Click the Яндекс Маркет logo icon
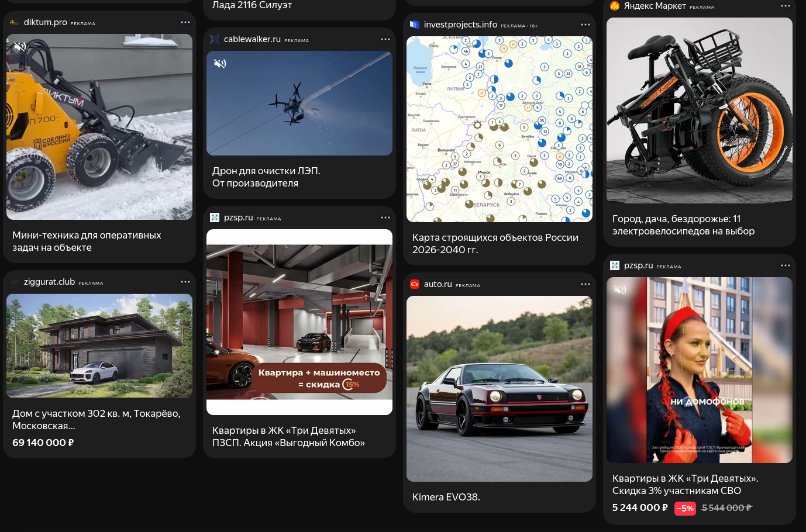This screenshot has width=806, height=532. (615, 6)
